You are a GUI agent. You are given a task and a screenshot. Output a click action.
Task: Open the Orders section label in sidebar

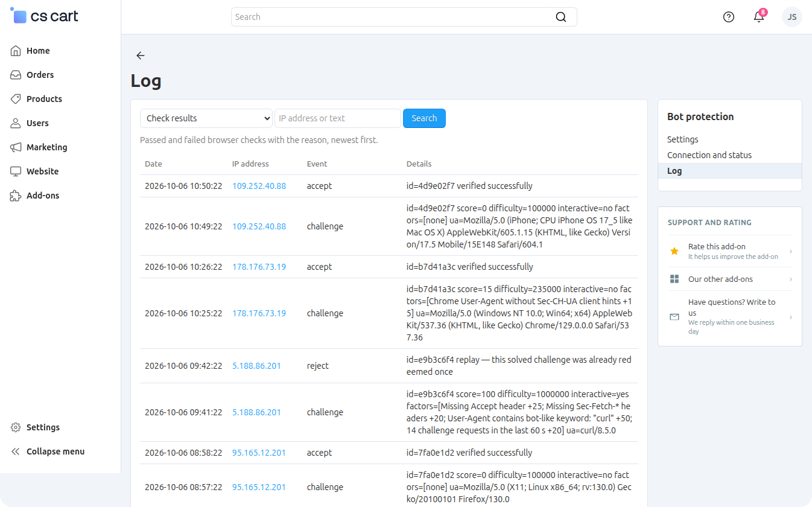click(40, 75)
